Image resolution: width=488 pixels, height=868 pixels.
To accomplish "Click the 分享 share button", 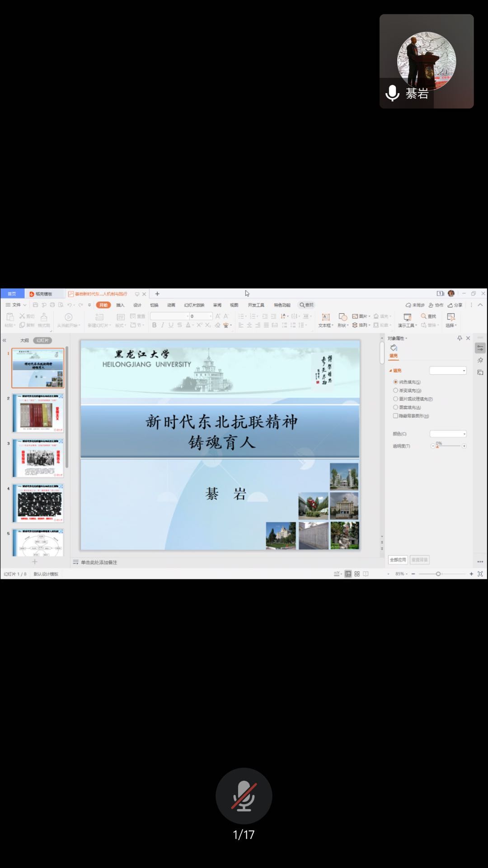I will (x=455, y=305).
